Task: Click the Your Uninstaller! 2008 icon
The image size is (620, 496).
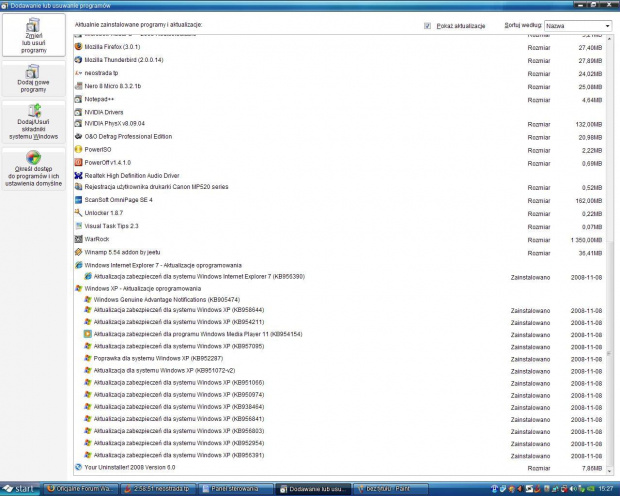Action: click(x=78, y=467)
